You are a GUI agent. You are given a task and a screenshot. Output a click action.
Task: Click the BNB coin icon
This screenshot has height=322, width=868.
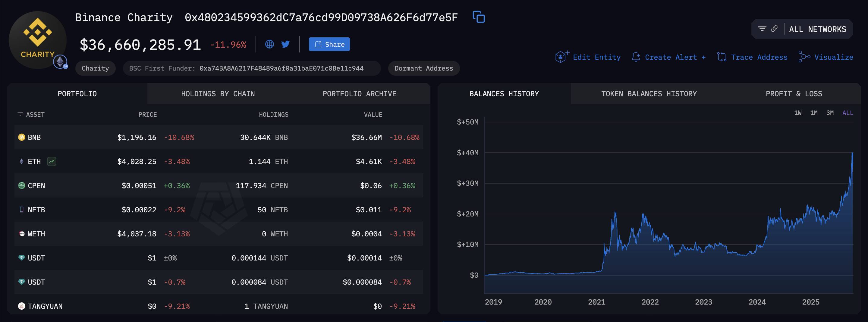click(22, 137)
